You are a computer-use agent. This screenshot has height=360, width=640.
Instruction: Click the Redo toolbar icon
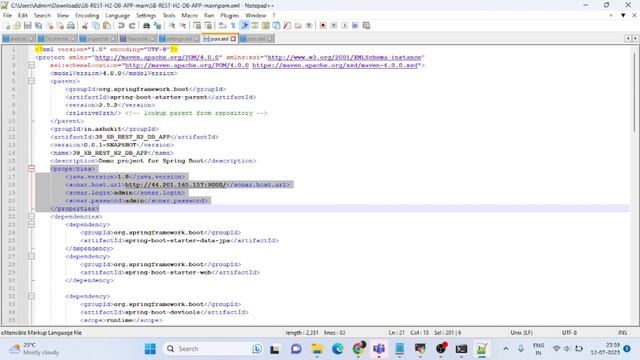point(132,26)
